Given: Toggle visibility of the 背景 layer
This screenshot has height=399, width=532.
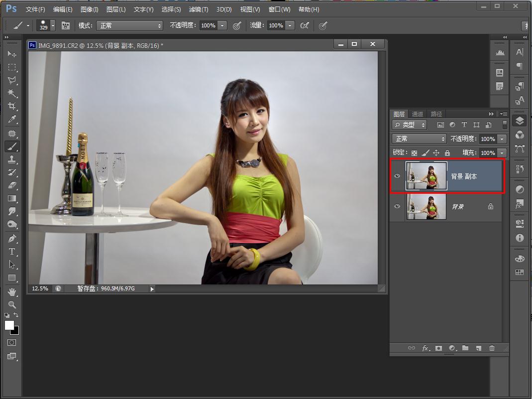Looking at the screenshot, I should [397, 206].
